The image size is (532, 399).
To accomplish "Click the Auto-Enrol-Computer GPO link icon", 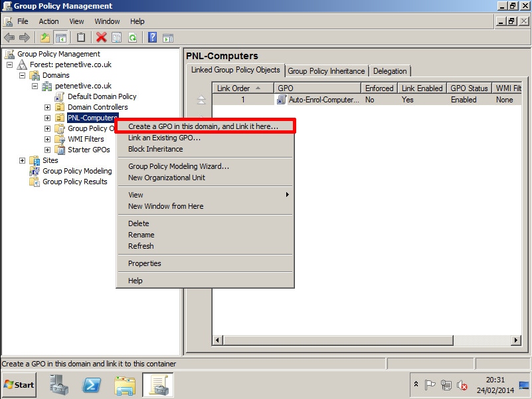I will pos(282,100).
